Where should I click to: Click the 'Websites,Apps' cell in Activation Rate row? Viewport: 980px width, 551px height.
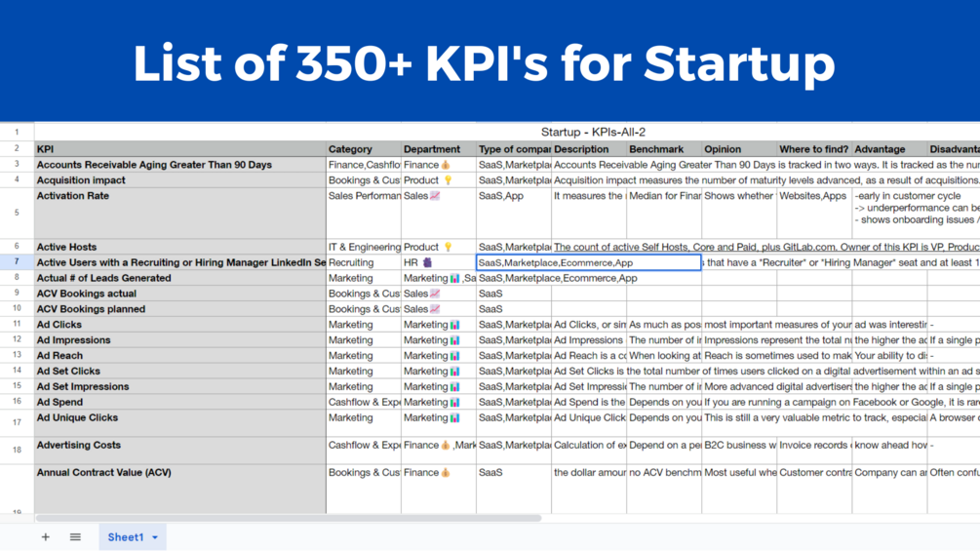[x=814, y=213]
